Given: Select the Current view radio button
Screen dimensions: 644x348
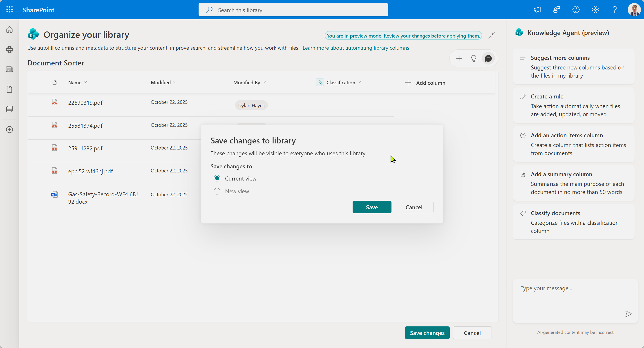Looking at the screenshot, I should point(217,178).
